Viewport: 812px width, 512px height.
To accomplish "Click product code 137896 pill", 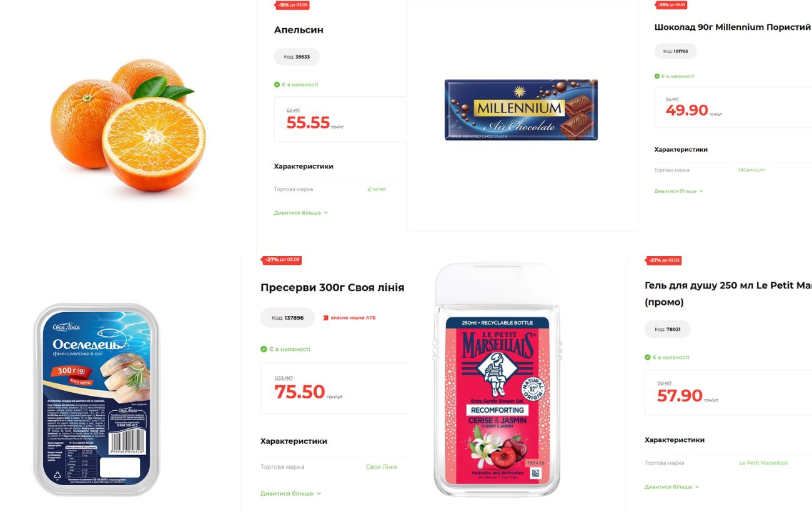I will point(287,318).
